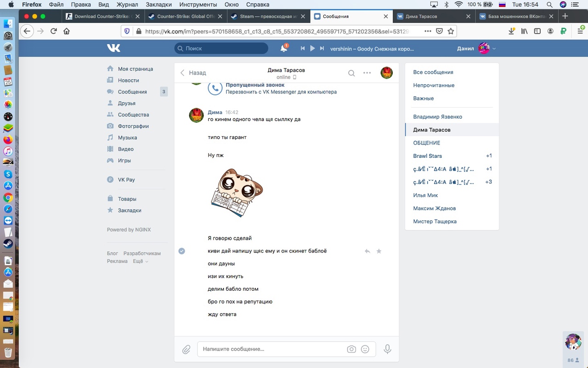Open the Закладки menu in menu bar
This screenshot has width=588, height=368.
[158, 5]
